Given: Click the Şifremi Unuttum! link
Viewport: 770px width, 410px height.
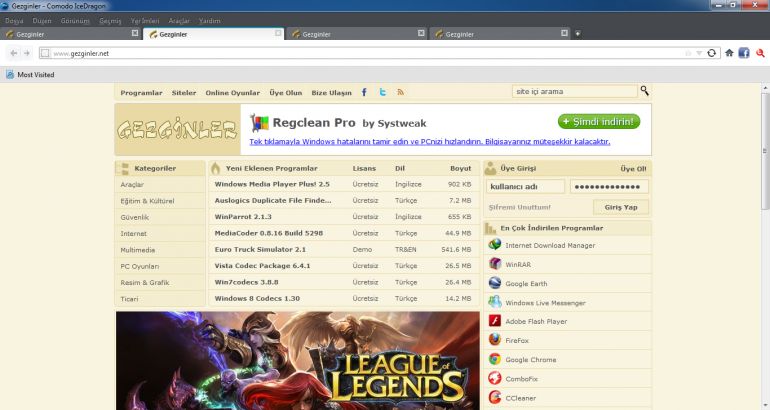Looking at the screenshot, I should 520,207.
